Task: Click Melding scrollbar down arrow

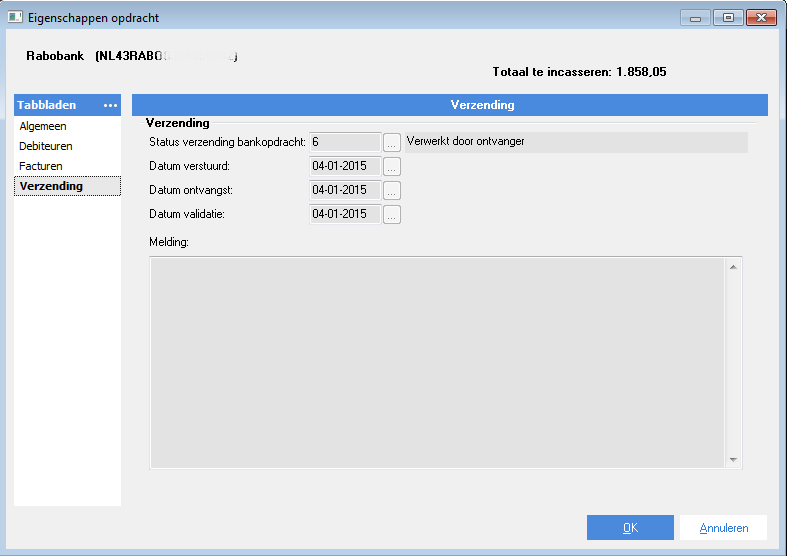Action: click(733, 459)
